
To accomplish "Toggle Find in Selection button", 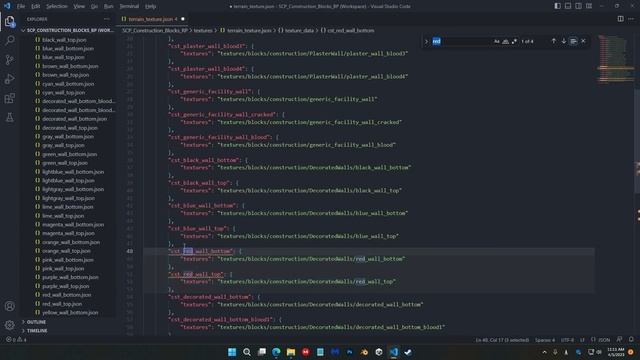I will [573, 41].
